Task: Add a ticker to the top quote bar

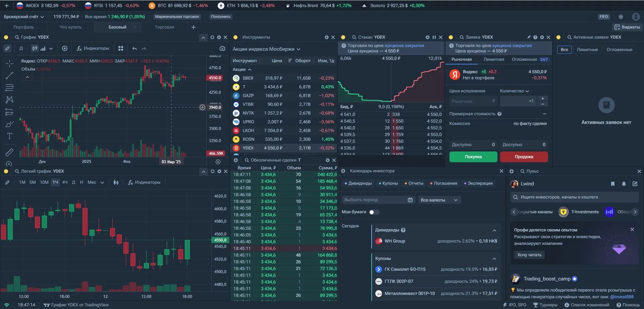Action: (6, 5)
